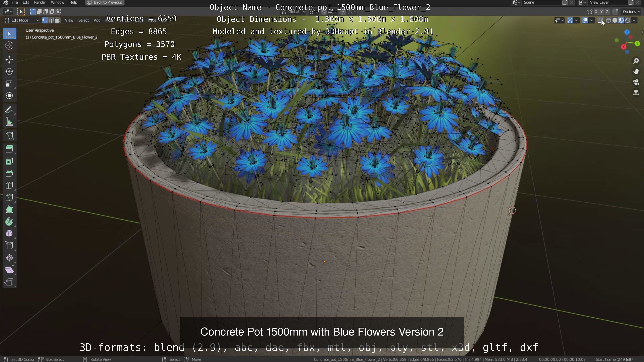644x362 pixels.
Task: Switch to wireframe viewport shading
Action: 608,20
